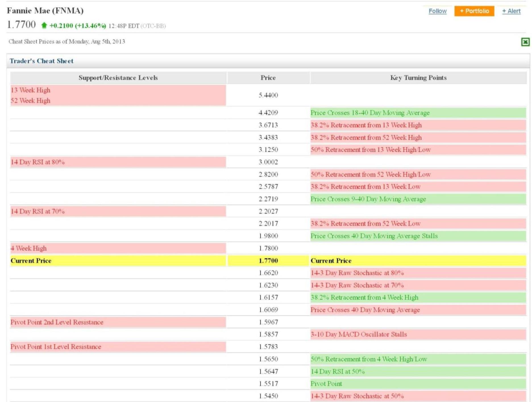Image resolution: width=532 pixels, height=402 pixels.
Task: Click the Key Turning Points column header
Action: 418,78
